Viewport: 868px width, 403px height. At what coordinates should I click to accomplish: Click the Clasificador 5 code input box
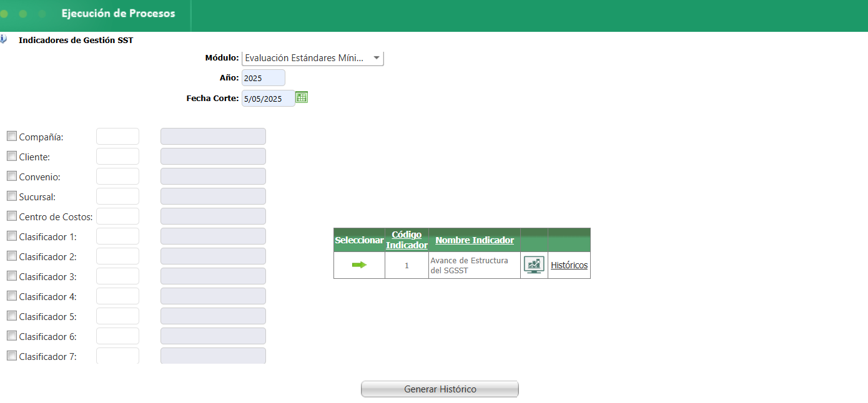pos(117,316)
